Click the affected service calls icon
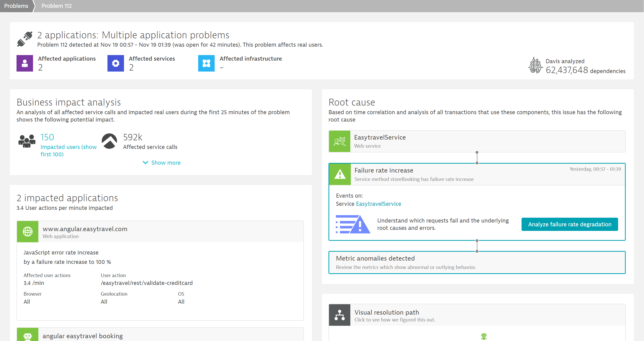This screenshot has width=644, height=341. pos(109,141)
